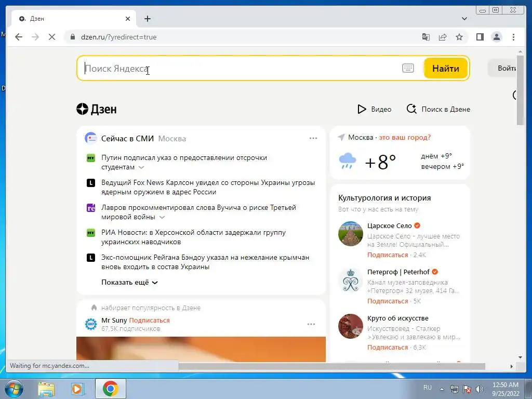
Task: Open the Mr Suny post image
Action: (201, 349)
